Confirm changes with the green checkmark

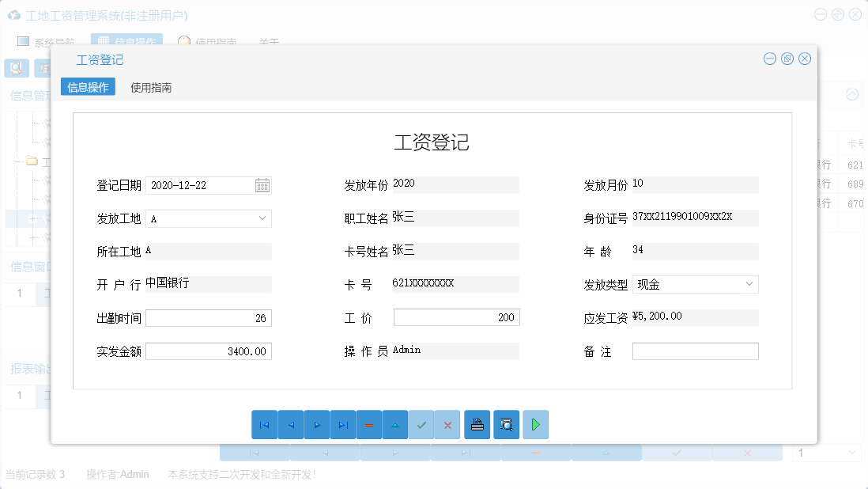coord(421,425)
